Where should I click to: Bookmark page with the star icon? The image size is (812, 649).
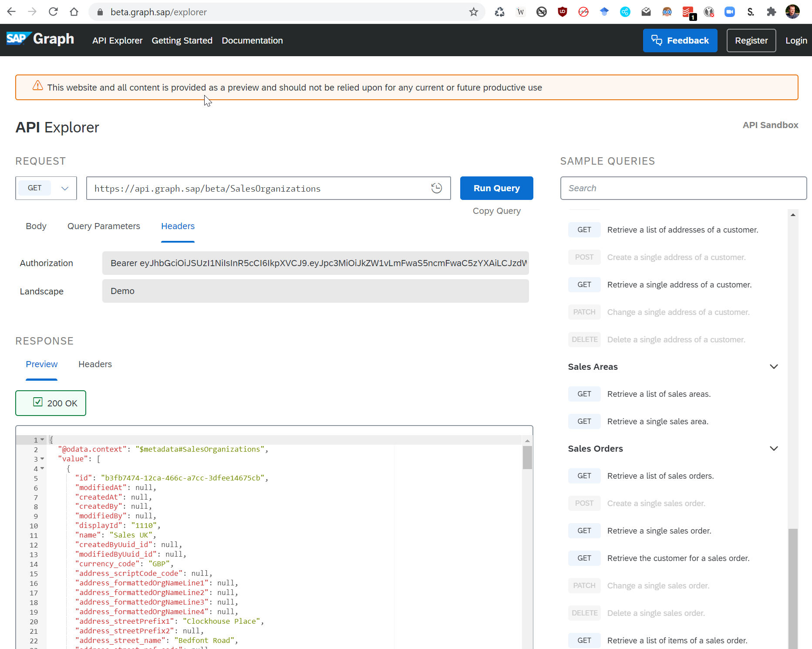coord(474,12)
